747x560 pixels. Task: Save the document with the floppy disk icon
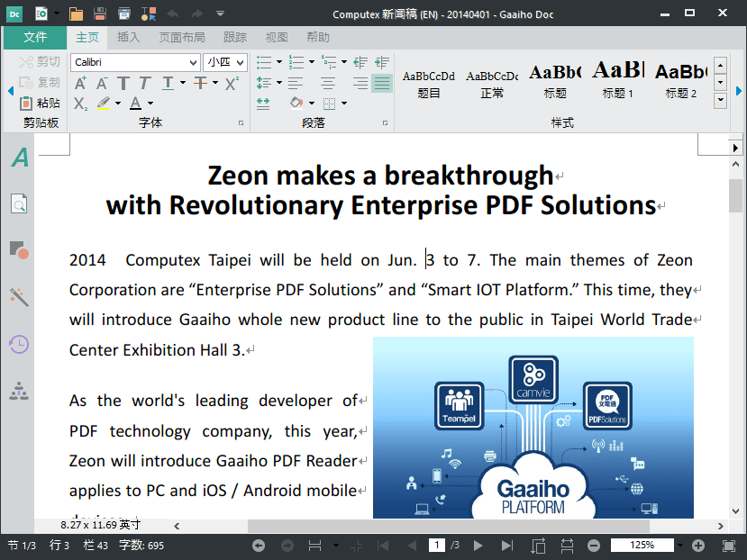(99, 14)
